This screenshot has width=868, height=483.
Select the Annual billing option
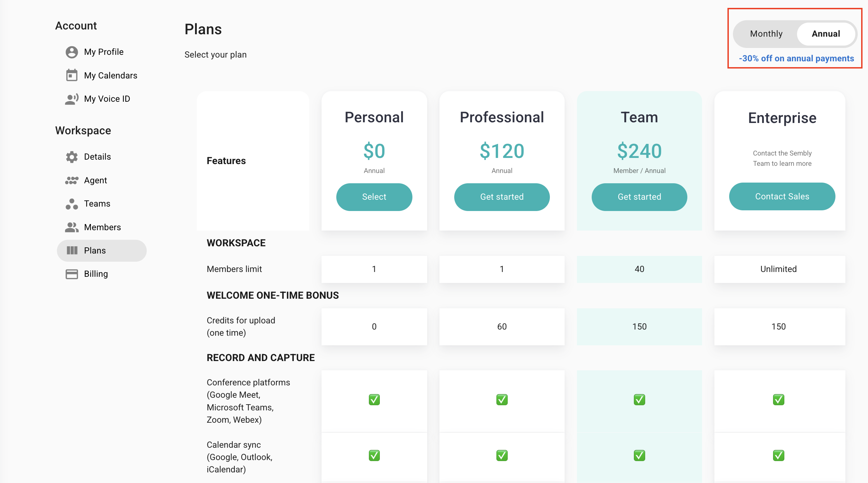click(x=825, y=34)
